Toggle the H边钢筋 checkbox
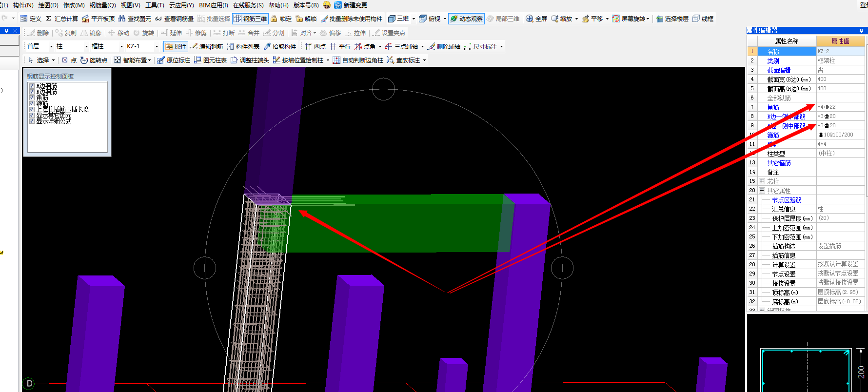The height and width of the screenshot is (392, 868). pos(32,86)
